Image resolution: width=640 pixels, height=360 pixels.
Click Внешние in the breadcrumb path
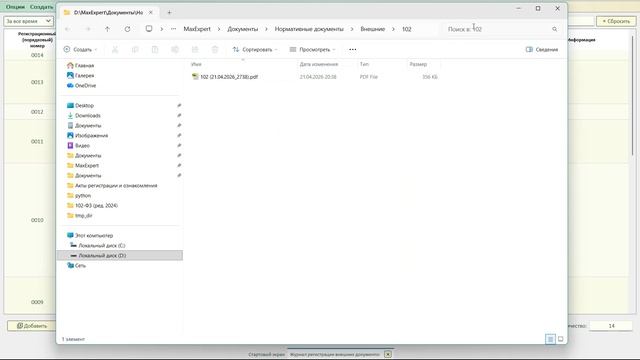tap(373, 29)
